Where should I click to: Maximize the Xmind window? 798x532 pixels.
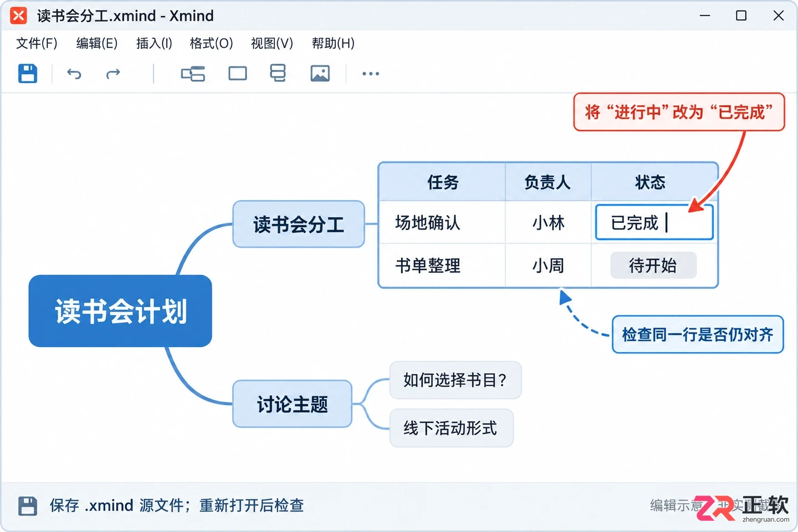[x=741, y=16]
